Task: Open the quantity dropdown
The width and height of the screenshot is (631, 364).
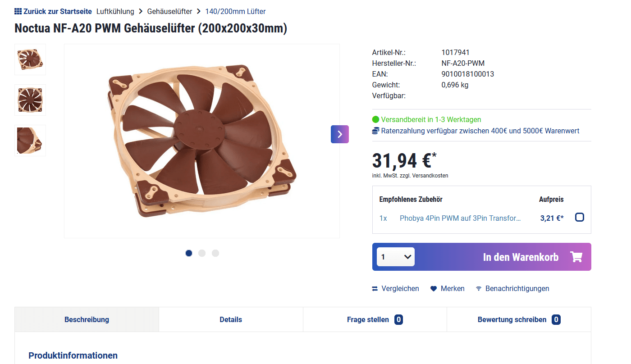Action: [x=396, y=257]
